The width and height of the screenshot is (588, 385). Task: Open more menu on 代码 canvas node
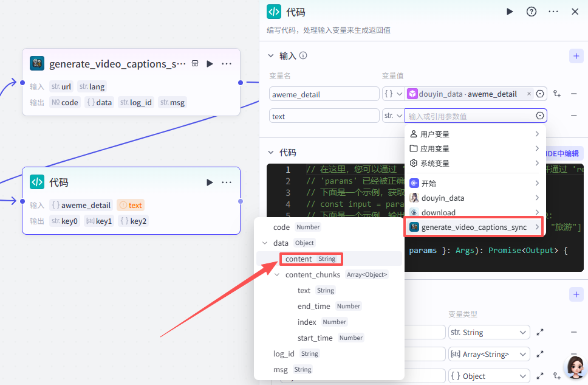click(227, 182)
